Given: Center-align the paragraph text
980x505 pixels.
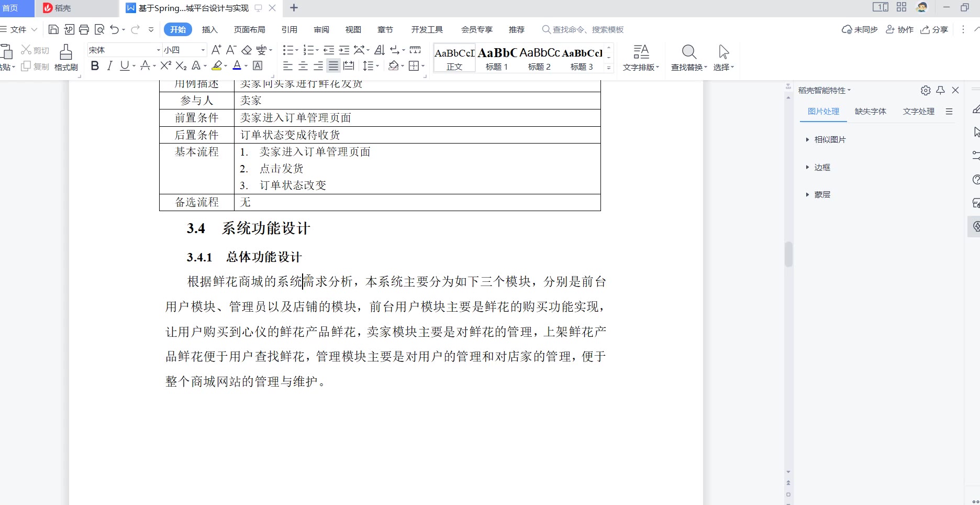Looking at the screenshot, I should coord(303,65).
